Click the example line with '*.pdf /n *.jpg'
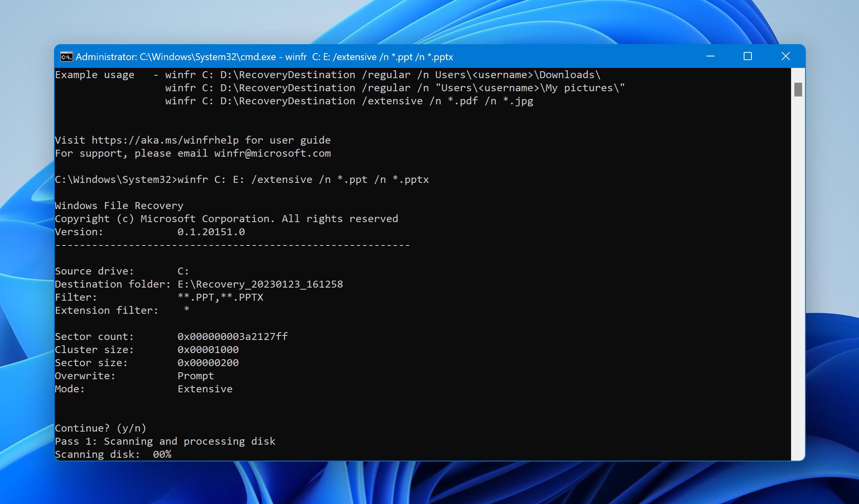 point(349,101)
